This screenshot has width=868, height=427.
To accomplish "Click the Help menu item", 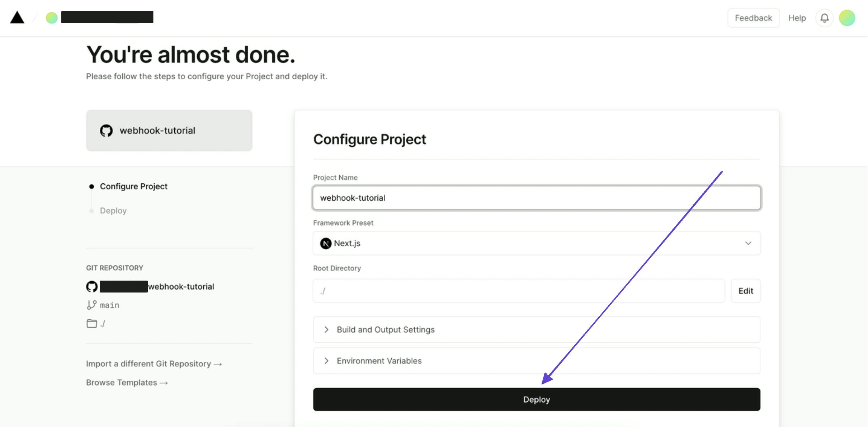I will click(797, 18).
